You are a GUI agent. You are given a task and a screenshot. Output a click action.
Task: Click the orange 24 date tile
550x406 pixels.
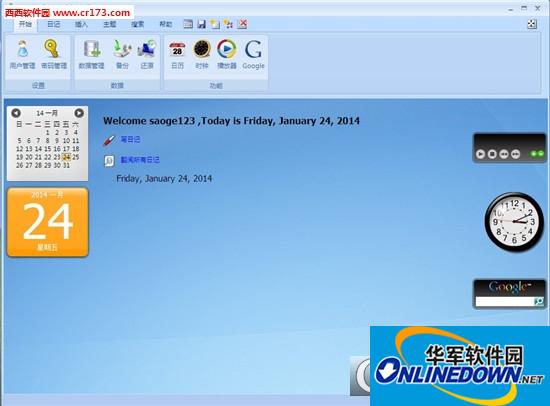48,222
